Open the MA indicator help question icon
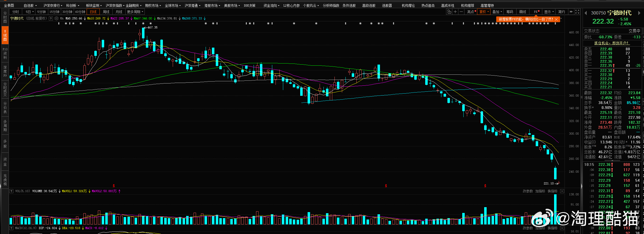This screenshot has width=644, height=234. pyautogui.click(x=51, y=18)
